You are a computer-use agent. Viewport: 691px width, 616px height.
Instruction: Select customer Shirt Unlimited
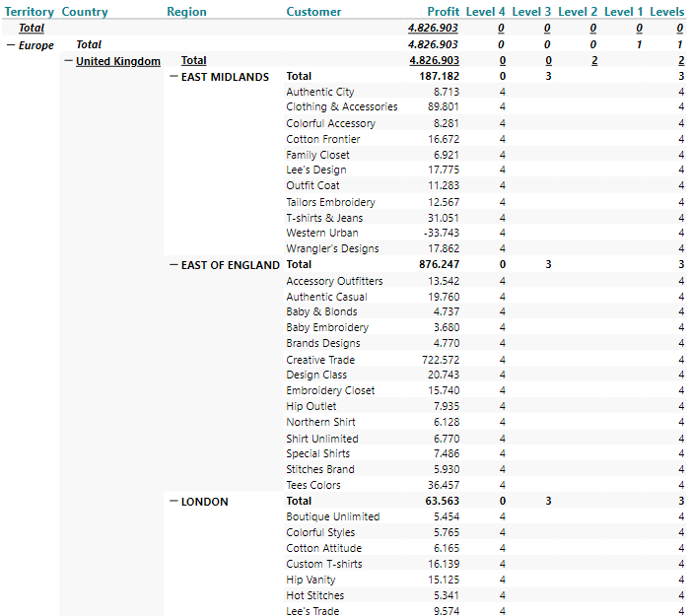(322, 439)
